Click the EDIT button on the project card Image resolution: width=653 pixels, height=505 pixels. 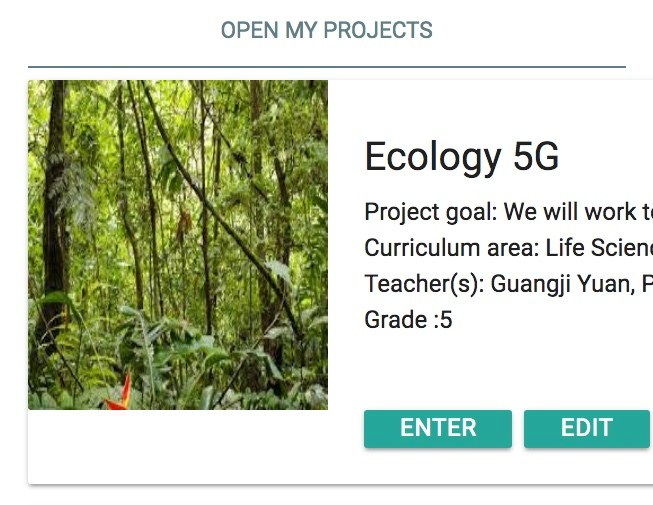point(586,428)
